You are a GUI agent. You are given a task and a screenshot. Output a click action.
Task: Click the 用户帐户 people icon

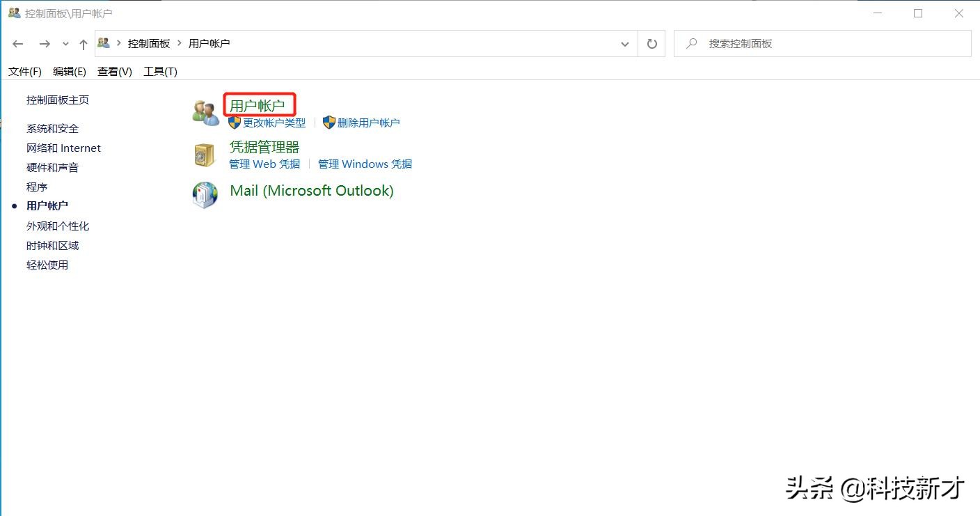coord(205,113)
